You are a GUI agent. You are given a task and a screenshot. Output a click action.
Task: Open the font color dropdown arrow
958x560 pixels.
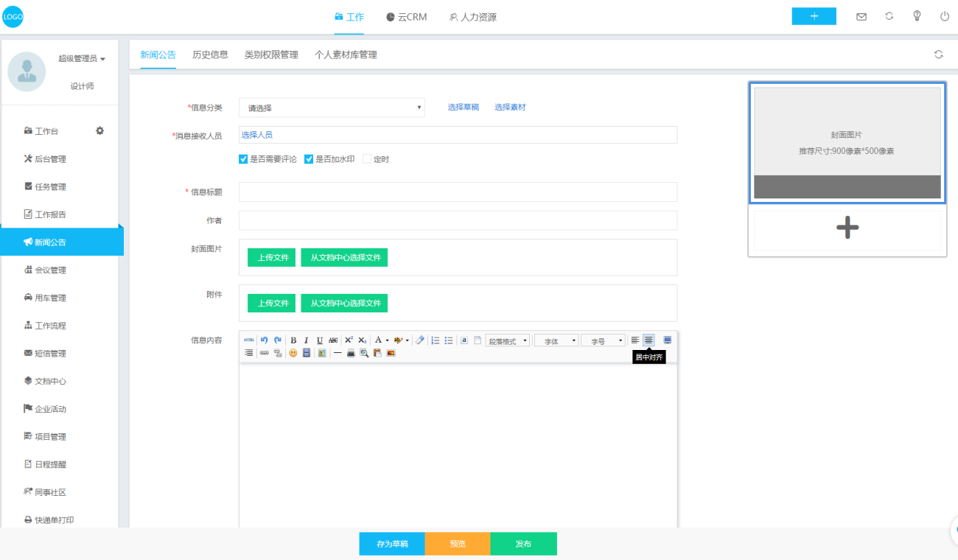coord(388,340)
